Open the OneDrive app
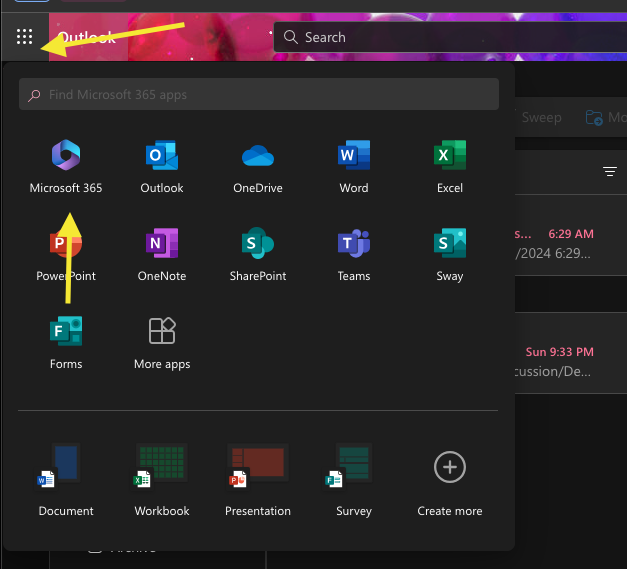627x569 pixels. tap(258, 166)
